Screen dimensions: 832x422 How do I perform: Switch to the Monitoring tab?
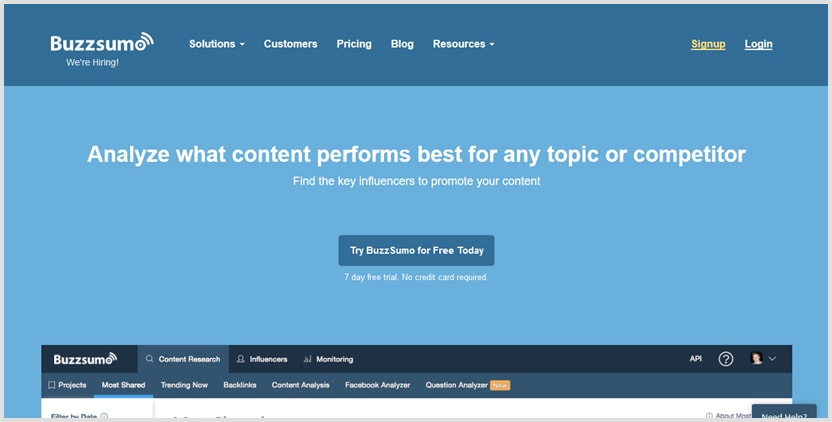pyautogui.click(x=328, y=359)
